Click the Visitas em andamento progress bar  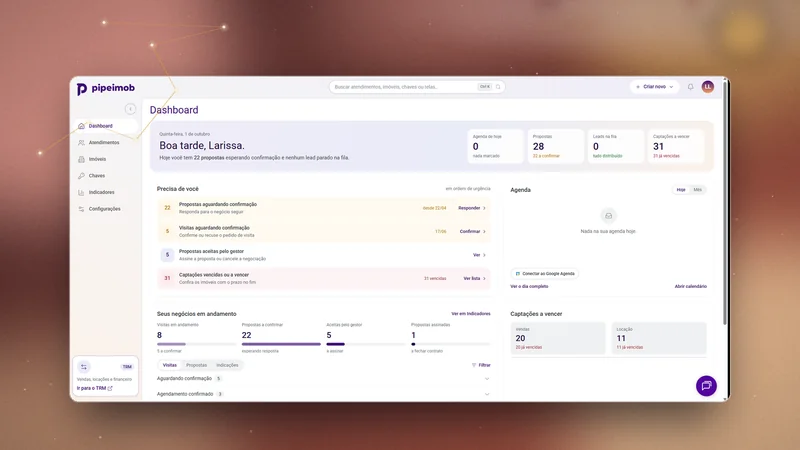coord(196,344)
